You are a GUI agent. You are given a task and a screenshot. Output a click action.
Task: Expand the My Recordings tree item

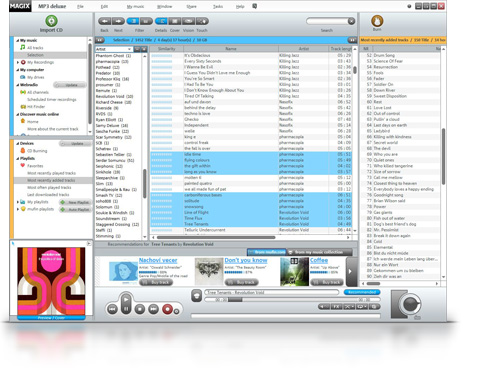point(18,62)
